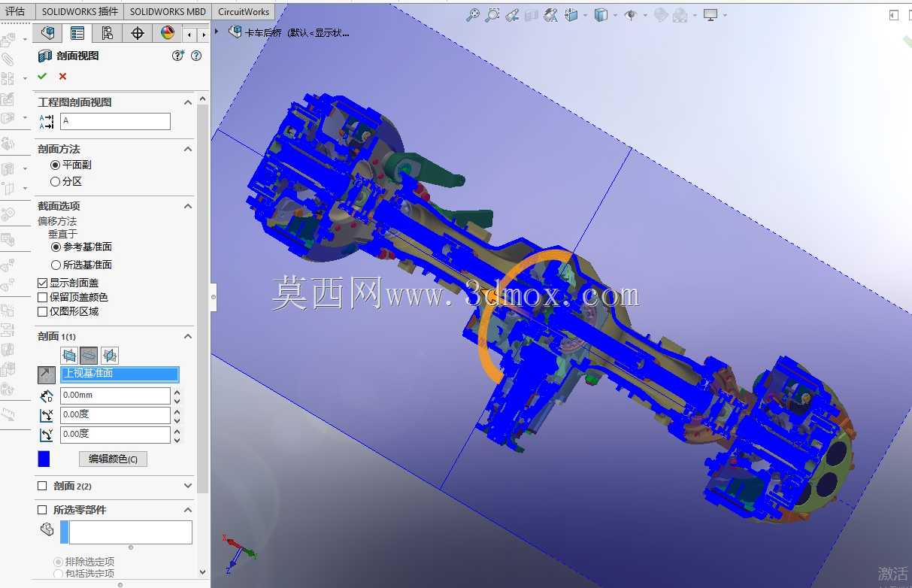Click Previous View icon

512,14
